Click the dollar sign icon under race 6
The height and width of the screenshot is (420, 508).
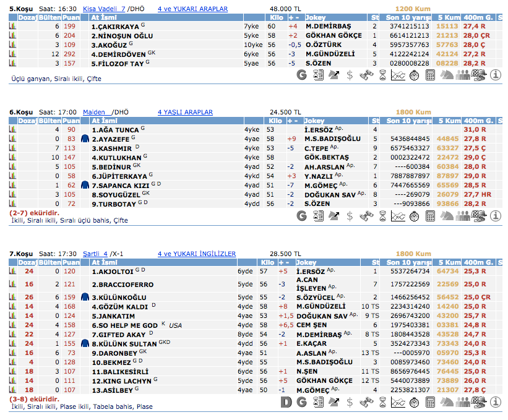point(350,216)
